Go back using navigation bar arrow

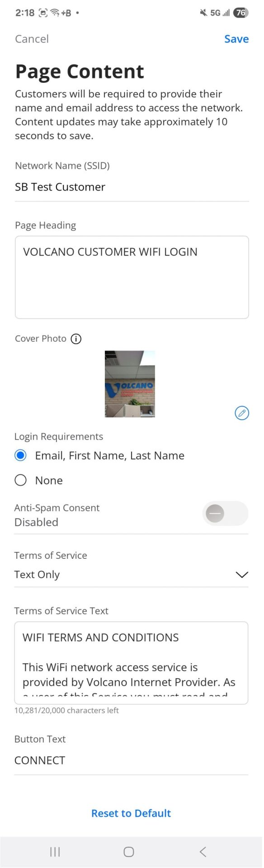coord(203,853)
